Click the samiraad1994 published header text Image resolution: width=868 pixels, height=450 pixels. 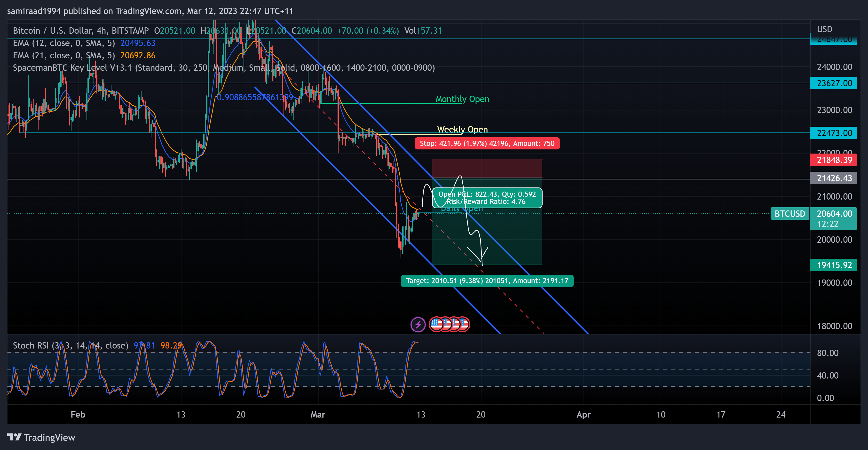(150, 11)
